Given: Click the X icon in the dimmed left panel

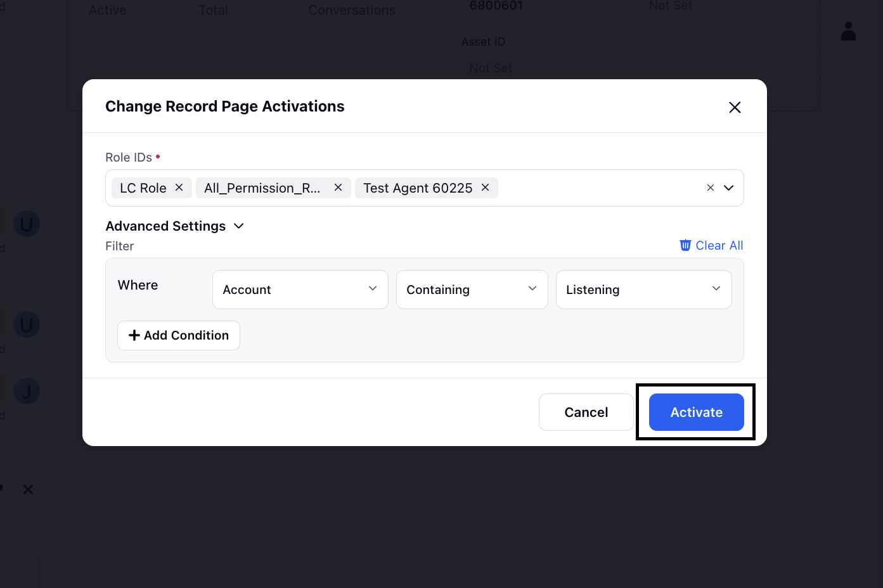Looking at the screenshot, I should pos(28,489).
